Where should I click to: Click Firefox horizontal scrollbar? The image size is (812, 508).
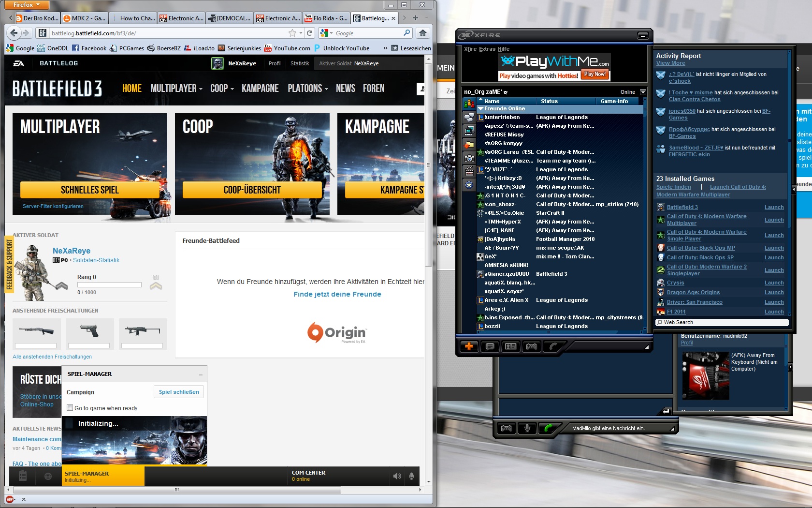[x=176, y=490]
